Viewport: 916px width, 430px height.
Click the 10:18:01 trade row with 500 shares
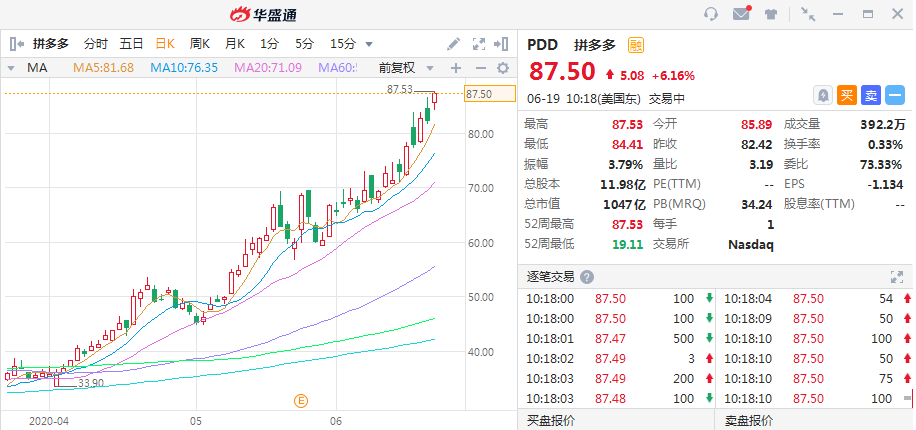pyautogui.click(x=616, y=339)
